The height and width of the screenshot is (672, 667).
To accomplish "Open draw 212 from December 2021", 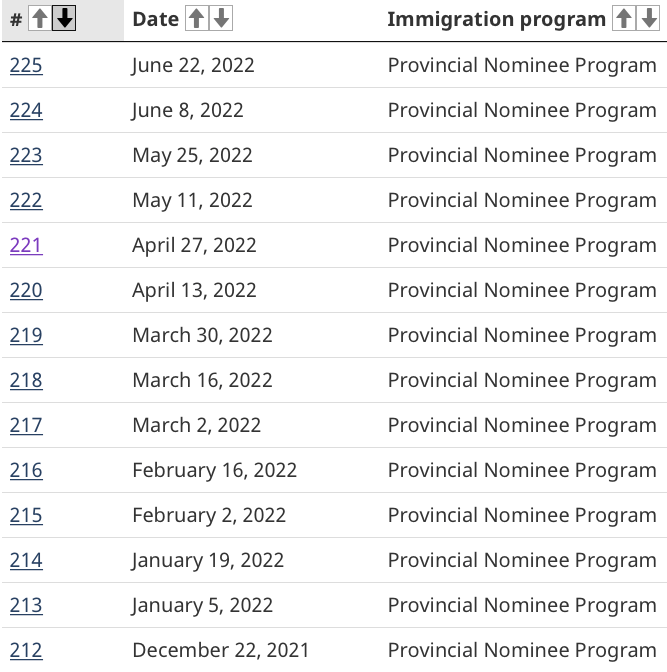I will [x=26, y=650].
